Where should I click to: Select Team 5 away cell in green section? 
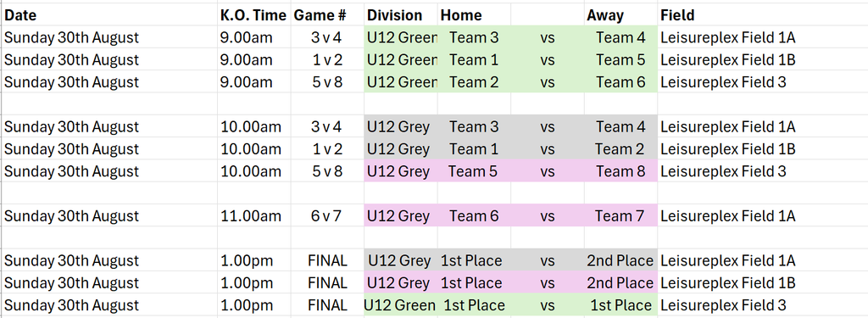coord(620,60)
